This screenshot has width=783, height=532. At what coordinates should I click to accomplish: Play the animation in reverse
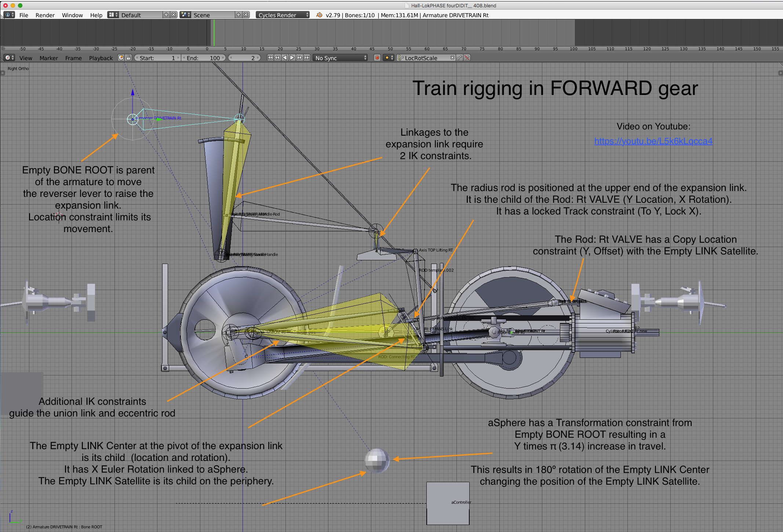point(285,58)
